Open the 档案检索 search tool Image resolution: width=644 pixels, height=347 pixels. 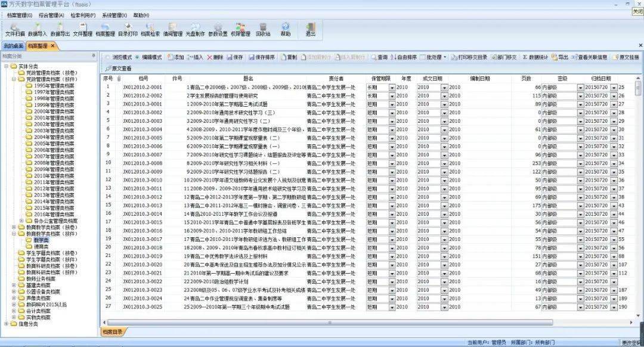click(x=150, y=30)
